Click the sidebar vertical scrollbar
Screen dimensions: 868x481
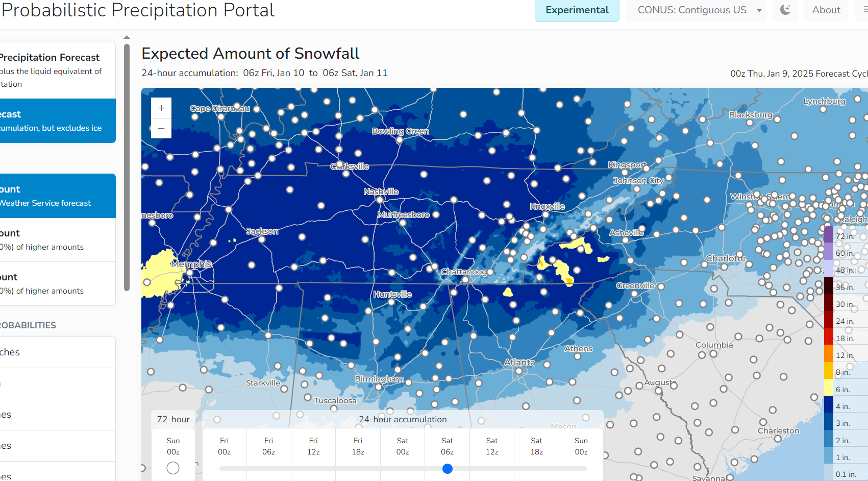click(127, 167)
